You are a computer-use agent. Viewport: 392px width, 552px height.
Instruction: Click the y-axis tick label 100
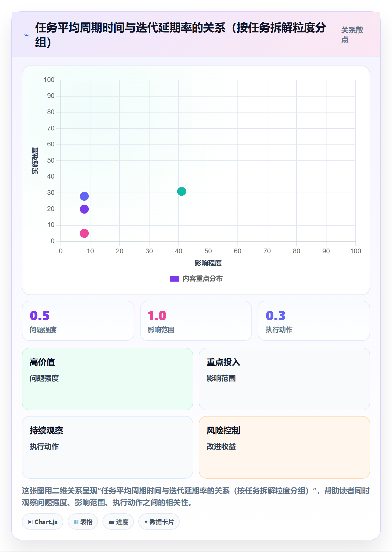49,80
